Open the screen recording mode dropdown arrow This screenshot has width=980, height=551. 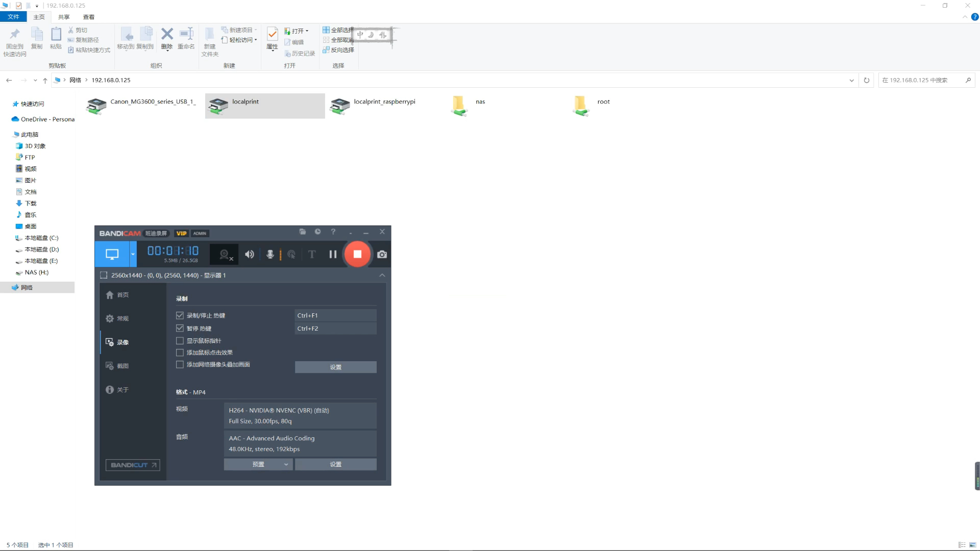(133, 254)
